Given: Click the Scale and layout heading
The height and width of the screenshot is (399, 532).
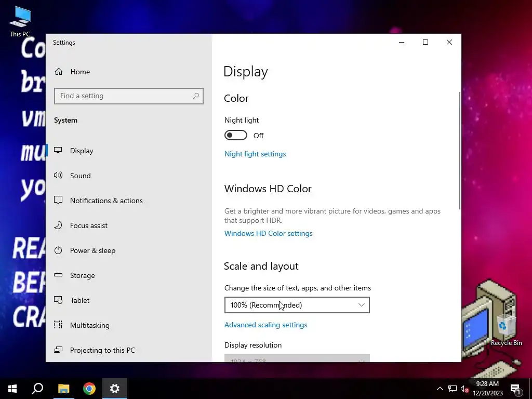Looking at the screenshot, I should point(261,266).
